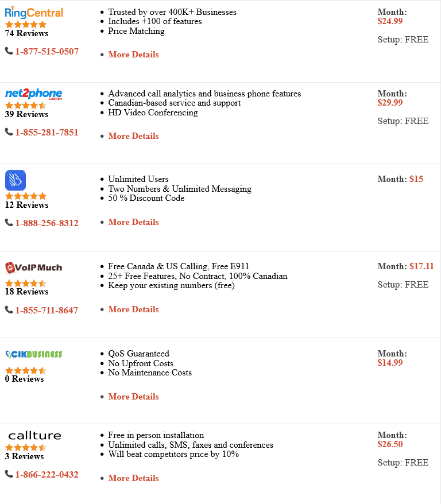Call the number 1-855-281-7851
This screenshot has width=441, height=504.
(47, 133)
